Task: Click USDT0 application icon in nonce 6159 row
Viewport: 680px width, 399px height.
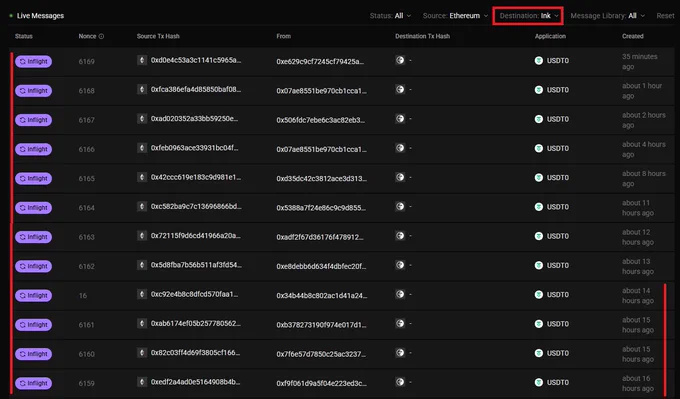Action: click(539, 382)
